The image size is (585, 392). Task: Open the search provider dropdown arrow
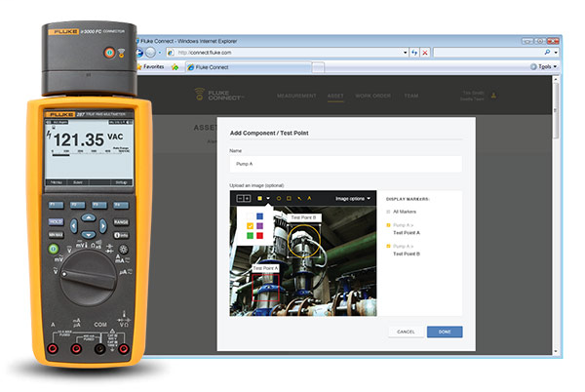(556, 53)
